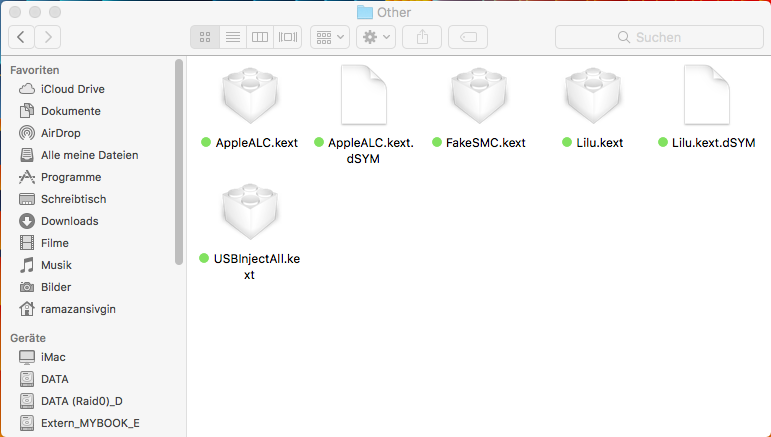Switch to icon view
Viewport: 771px width, 437px height.
point(205,37)
